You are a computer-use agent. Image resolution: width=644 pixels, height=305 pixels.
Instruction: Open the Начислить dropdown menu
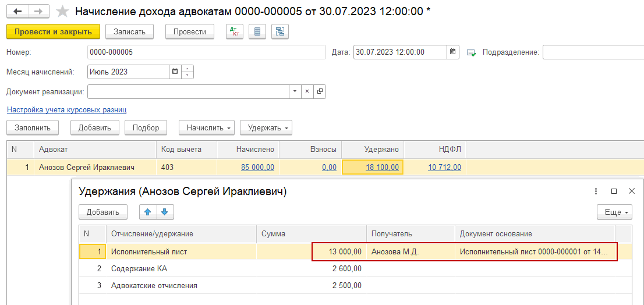[206, 127]
